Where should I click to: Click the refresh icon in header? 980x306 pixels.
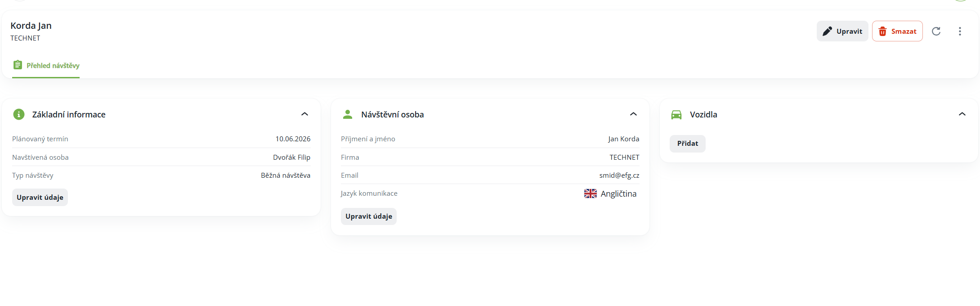(x=936, y=31)
